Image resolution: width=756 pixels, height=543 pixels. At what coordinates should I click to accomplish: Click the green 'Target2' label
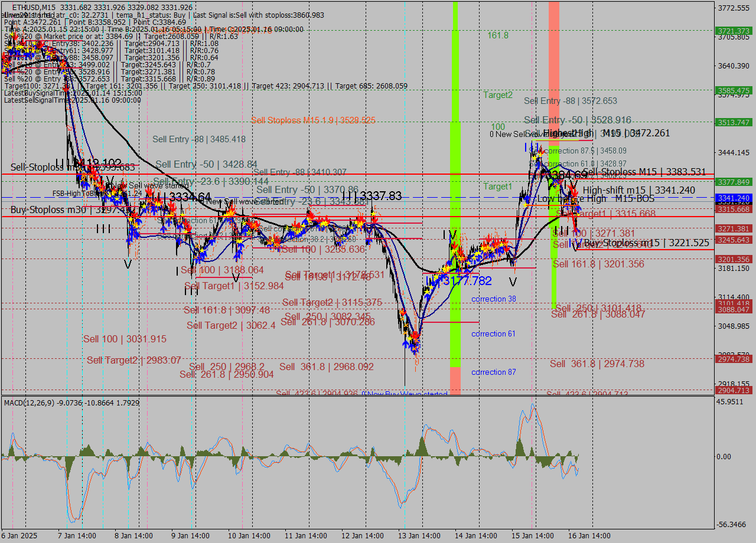(498, 95)
